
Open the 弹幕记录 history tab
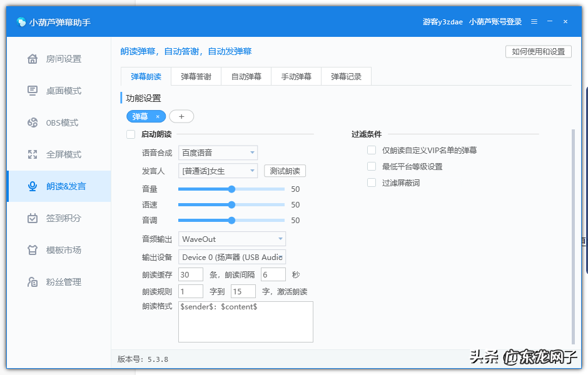click(346, 76)
